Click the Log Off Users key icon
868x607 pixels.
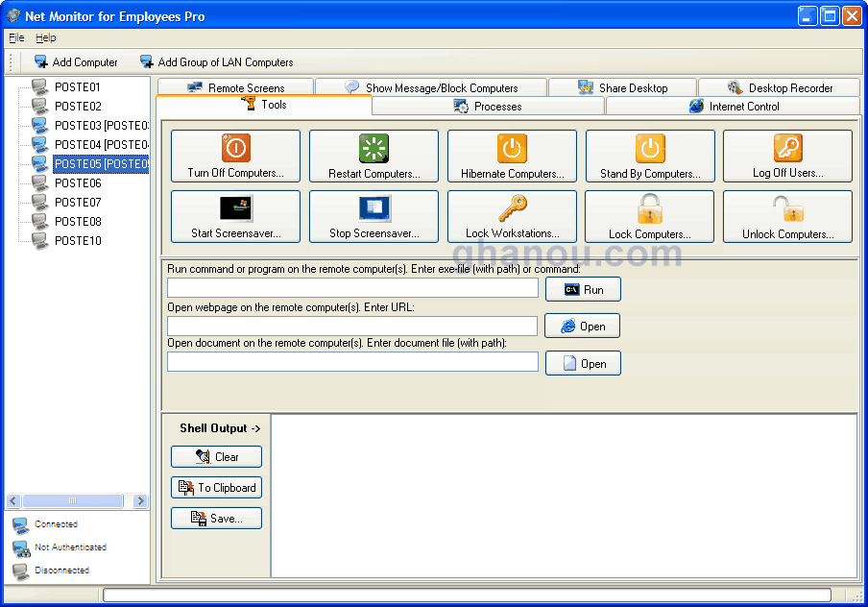click(x=787, y=148)
